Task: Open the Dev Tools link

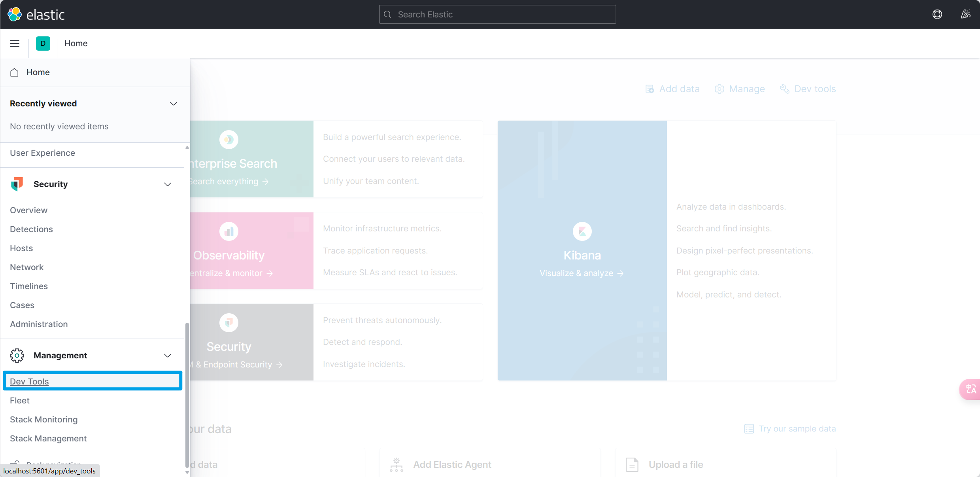Action: pyautogui.click(x=29, y=381)
